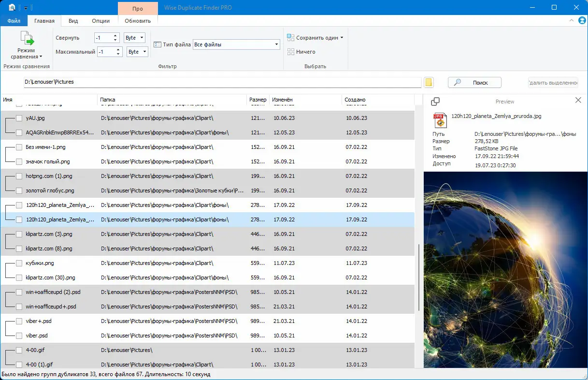Click the yellow folder browse icon
This screenshot has width=588, height=380.
(429, 82)
